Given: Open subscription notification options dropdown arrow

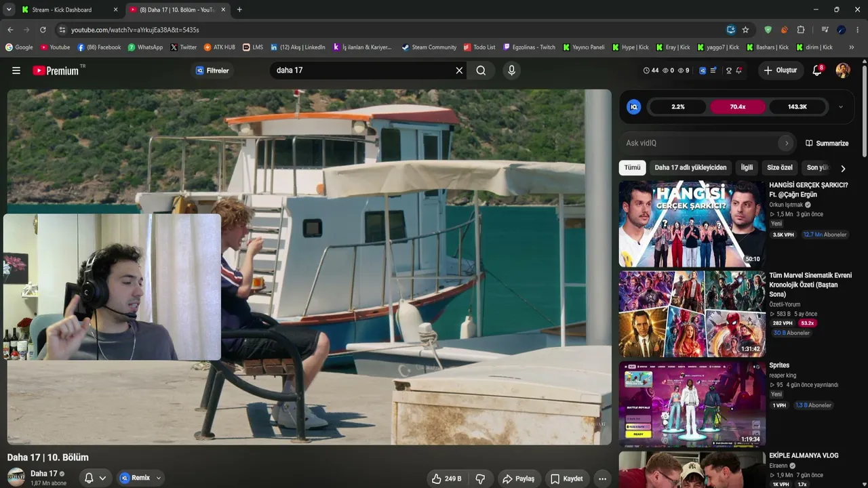Looking at the screenshot, I should 102,478.
